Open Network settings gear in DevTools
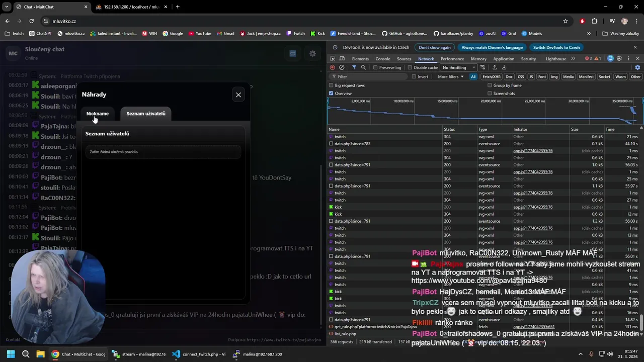 click(x=637, y=67)
